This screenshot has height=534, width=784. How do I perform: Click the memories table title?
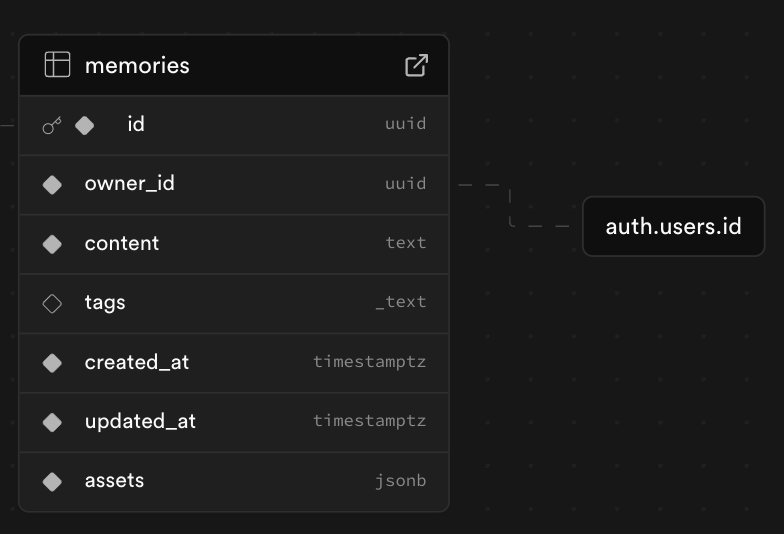(137, 66)
